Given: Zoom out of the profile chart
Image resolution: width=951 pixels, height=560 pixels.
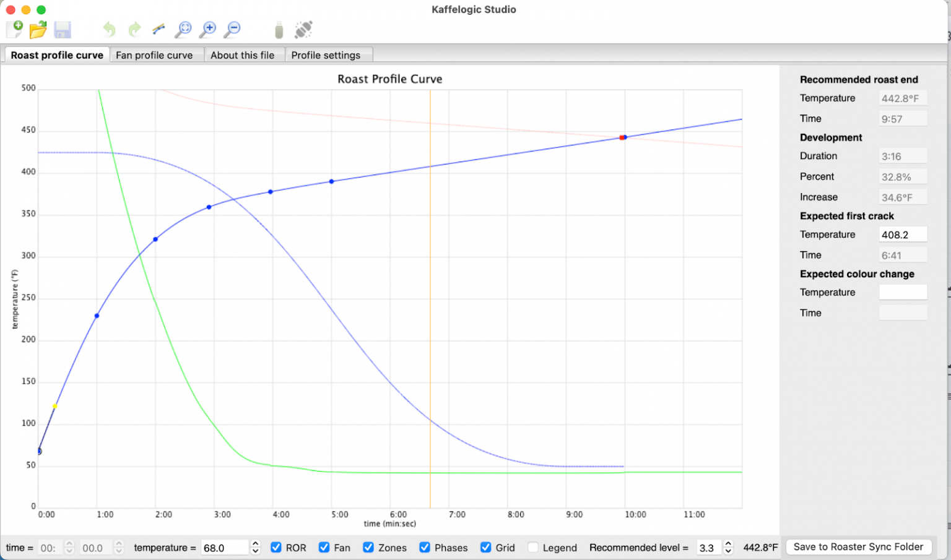Looking at the screenshot, I should click(232, 29).
